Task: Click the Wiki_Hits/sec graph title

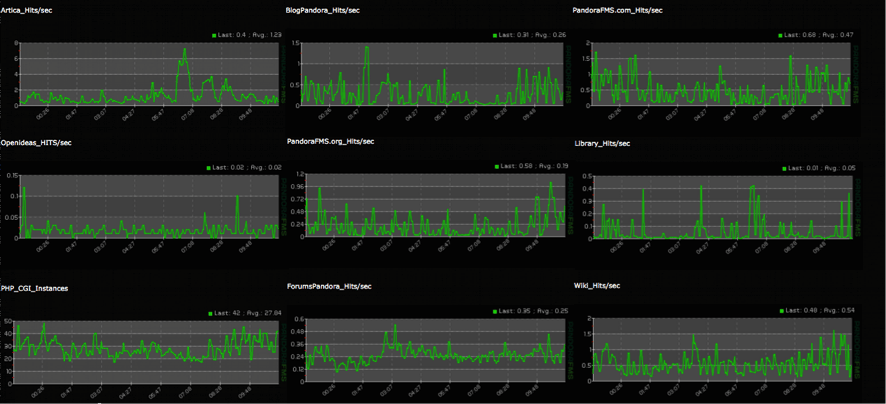Action: [597, 286]
